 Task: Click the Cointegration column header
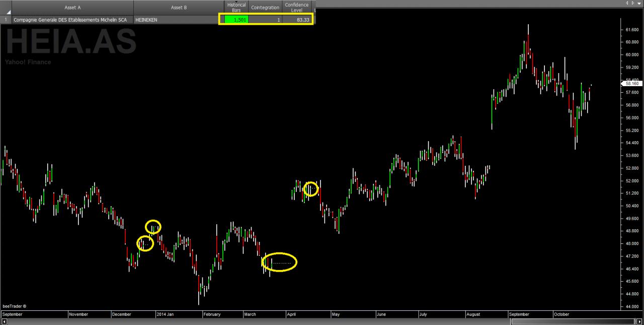tap(265, 8)
